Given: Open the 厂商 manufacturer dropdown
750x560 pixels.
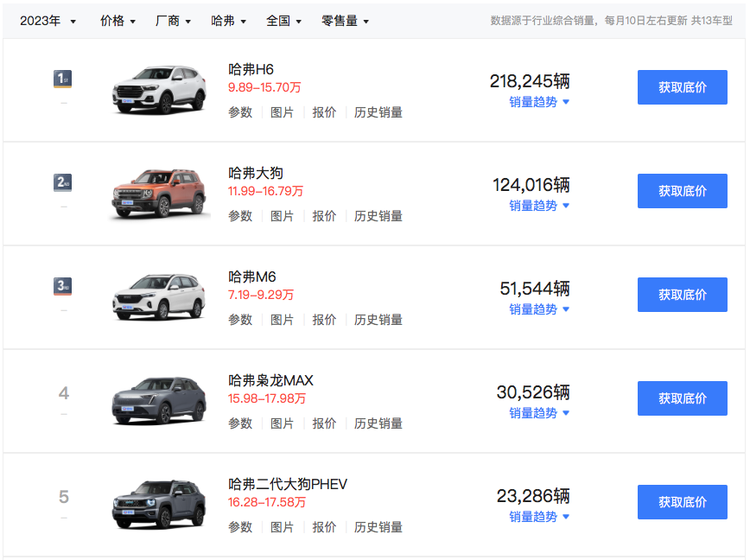Looking at the screenshot, I should [173, 21].
